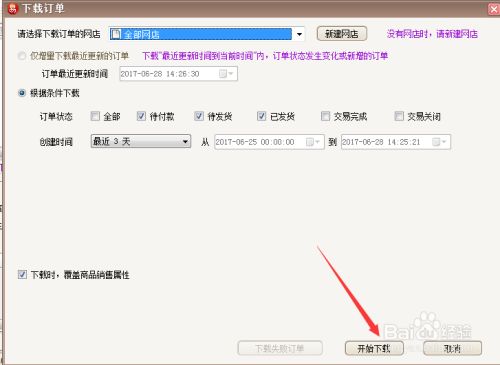
Task: Open the 最近 3 天 creation time dropdown
Action: click(x=141, y=141)
